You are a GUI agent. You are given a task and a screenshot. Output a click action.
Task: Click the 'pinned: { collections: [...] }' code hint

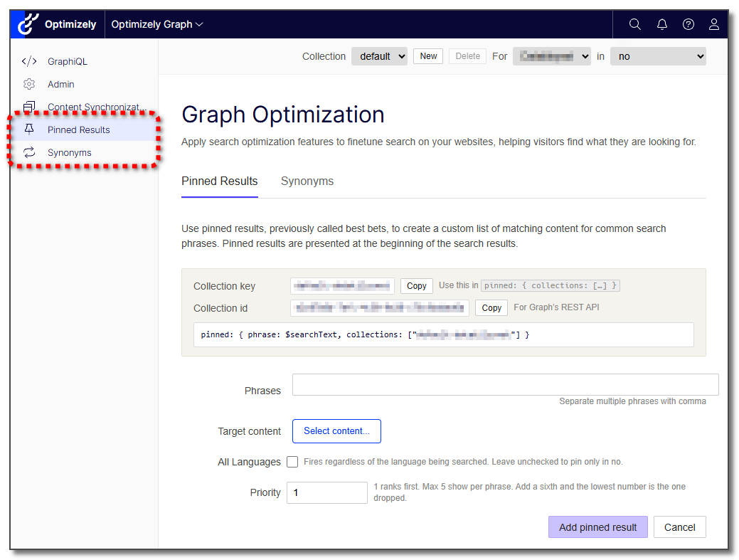click(x=550, y=285)
